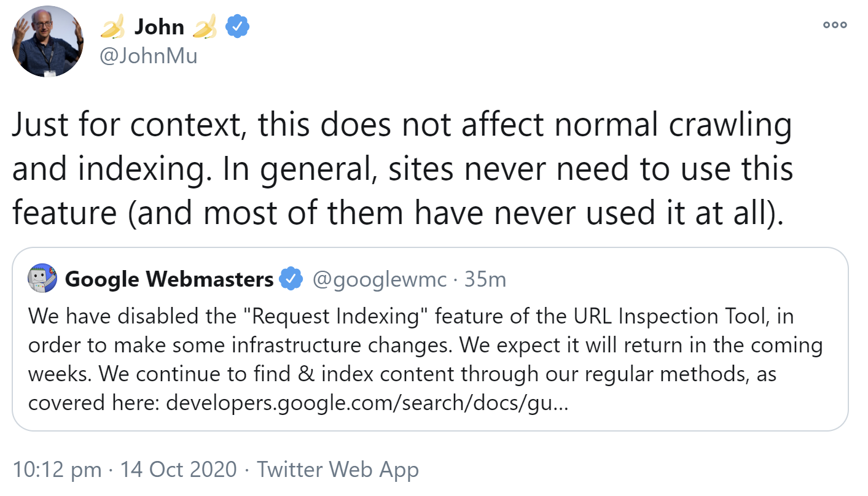Select the main tweet text body
Image resolution: width=868 pixels, height=496 pixels.
[x=399, y=169]
